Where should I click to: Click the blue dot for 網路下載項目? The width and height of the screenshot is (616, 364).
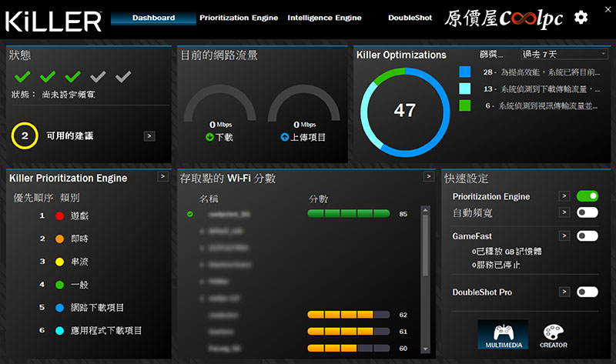(60, 308)
